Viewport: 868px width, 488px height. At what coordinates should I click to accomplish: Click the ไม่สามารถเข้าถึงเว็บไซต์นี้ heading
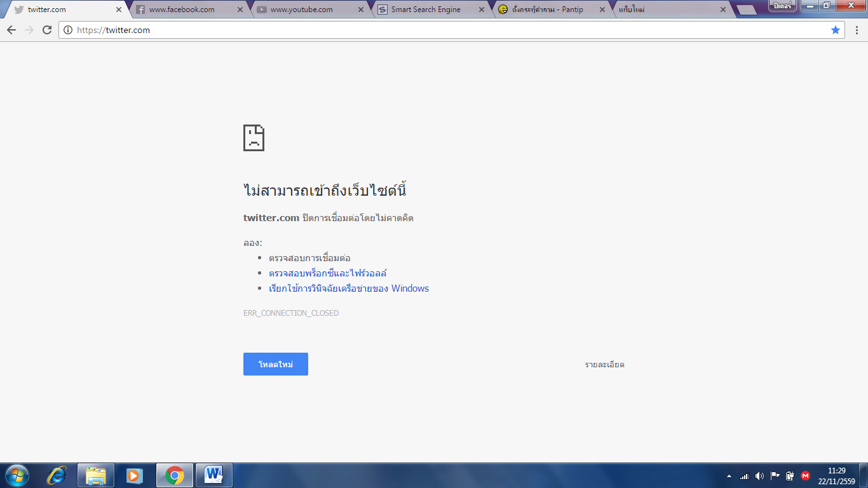click(325, 190)
